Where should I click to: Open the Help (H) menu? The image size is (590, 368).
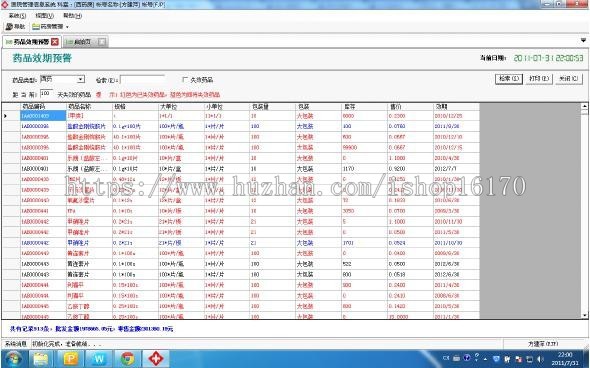tap(72, 16)
